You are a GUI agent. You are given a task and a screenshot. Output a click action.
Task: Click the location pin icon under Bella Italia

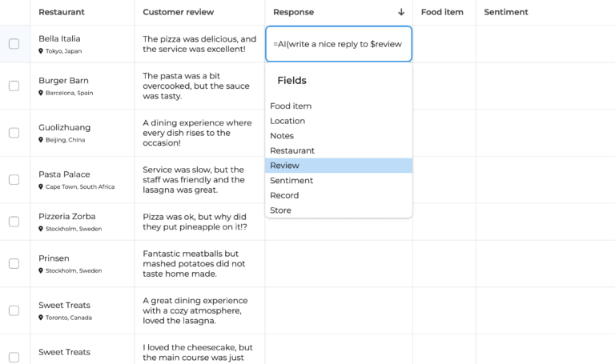pyautogui.click(x=41, y=51)
